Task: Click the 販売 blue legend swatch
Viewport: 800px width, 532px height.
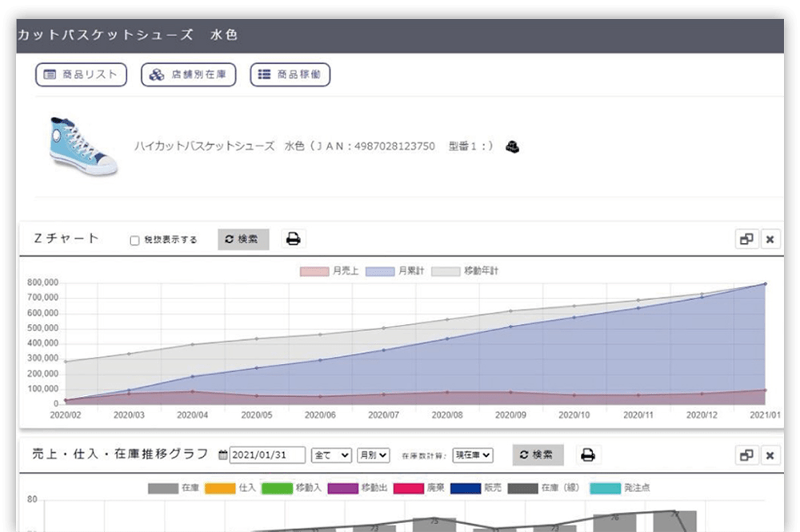Action: tap(464, 488)
